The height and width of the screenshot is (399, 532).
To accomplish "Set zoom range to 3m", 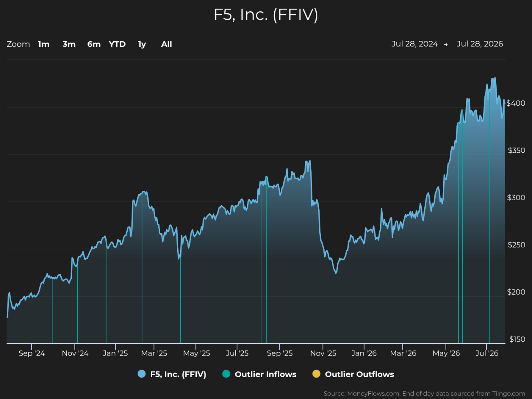I will point(69,44).
